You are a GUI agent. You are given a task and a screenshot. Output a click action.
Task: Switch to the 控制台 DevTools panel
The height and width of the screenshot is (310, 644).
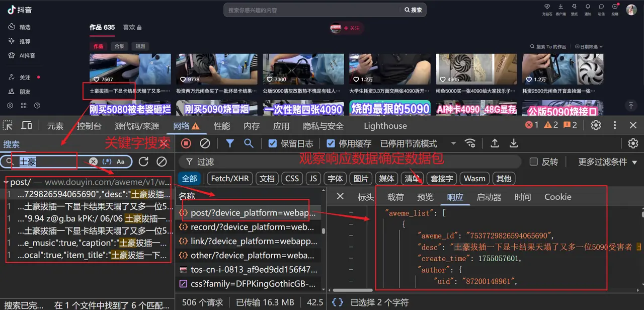coord(89,125)
